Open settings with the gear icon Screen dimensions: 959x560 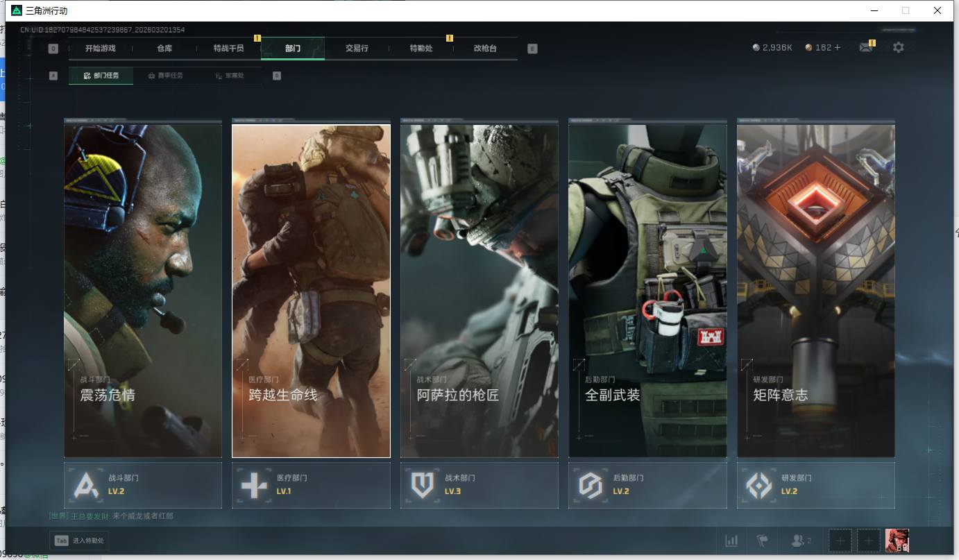tap(898, 48)
